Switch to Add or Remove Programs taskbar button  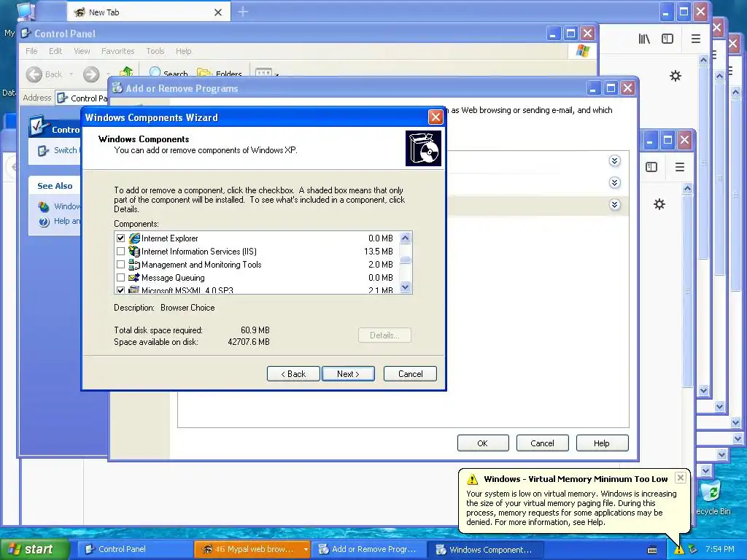[x=368, y=549]
